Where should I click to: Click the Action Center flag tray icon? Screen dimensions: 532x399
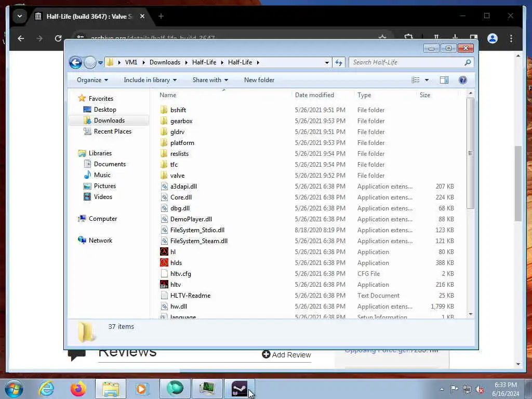click(x=454, y=390)
